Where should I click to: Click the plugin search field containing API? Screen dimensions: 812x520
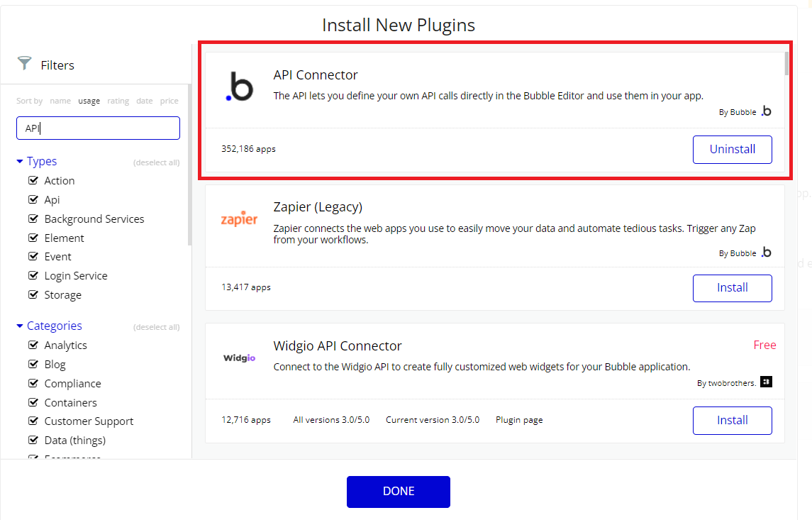pos(98,128)
